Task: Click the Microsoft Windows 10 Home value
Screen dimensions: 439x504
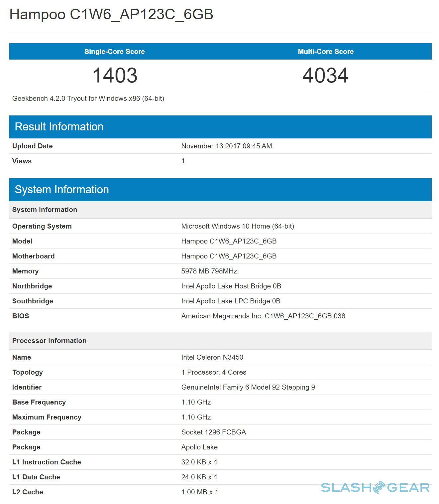Action: tap(237, 226)
